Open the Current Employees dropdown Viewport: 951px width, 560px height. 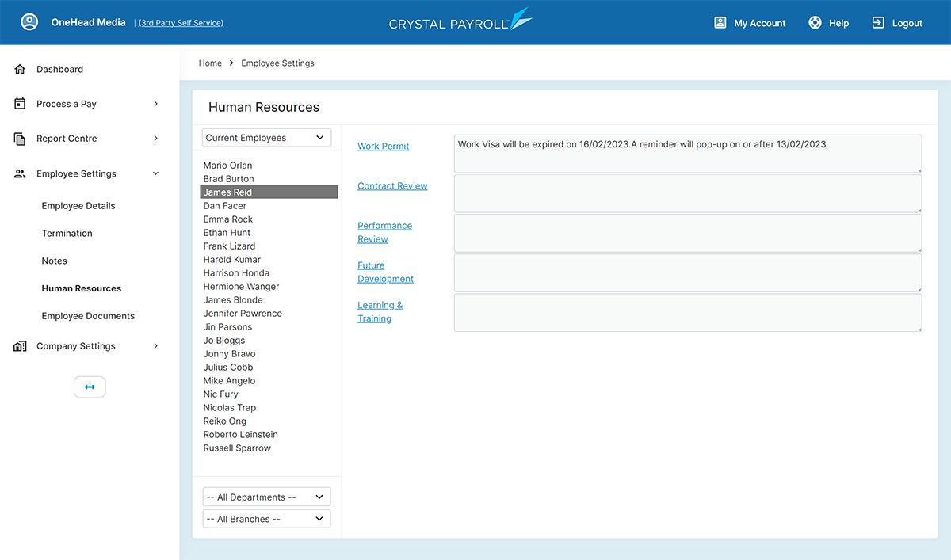[266, 138]
